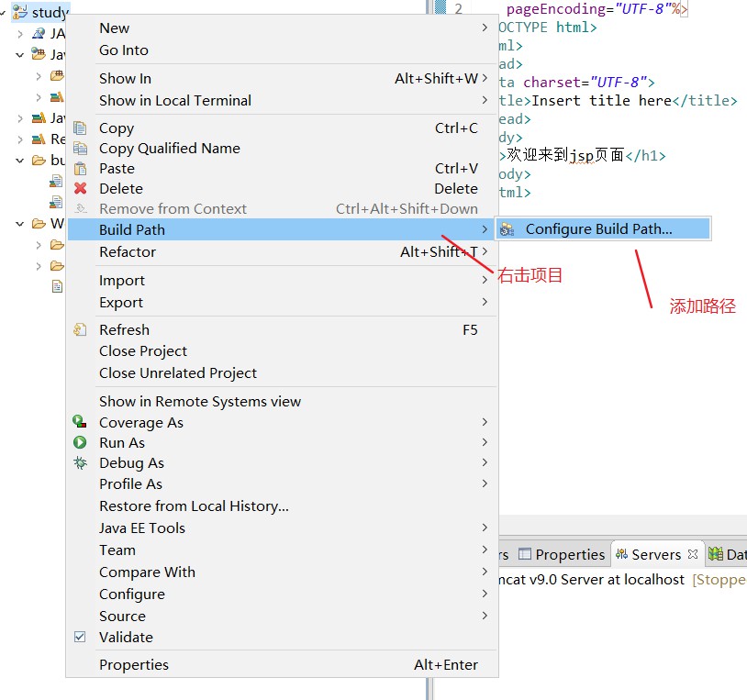Screen dimensions: 747x700
Task: Click the Paste clipboard icon
Action: (x=80, y=169)
